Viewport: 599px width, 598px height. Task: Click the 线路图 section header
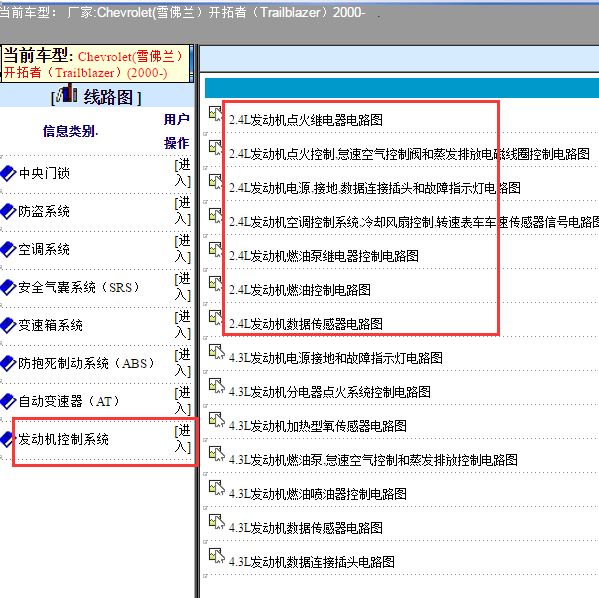(x=108, y=97)
